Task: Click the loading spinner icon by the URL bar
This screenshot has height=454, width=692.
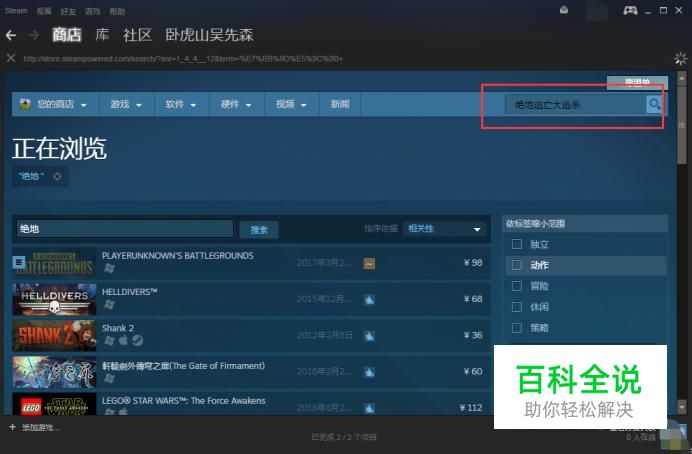Action: pyautogui.click(x=681, y=58)
